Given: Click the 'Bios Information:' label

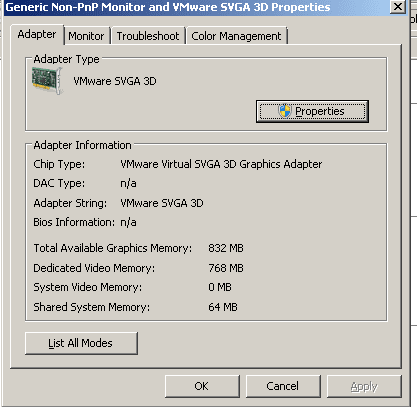Looking at the screenshot, I should click(74, 222).
